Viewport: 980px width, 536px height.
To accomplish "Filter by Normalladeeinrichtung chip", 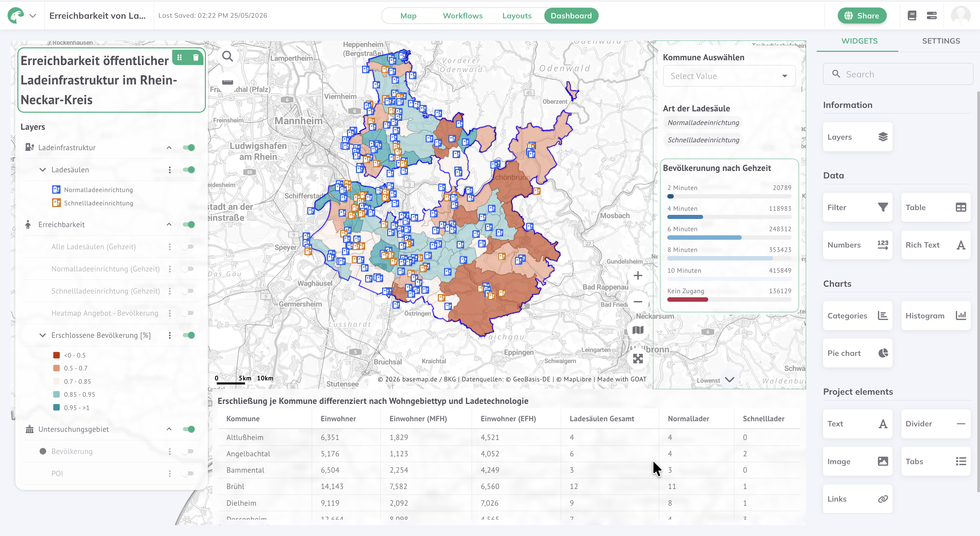I will pos(703,123).
